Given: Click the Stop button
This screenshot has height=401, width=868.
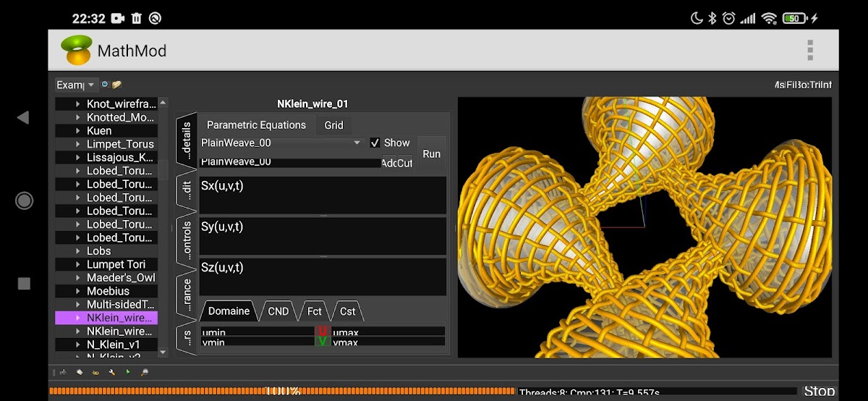Looking at the screenshot, I should pyautogui.click(x=819, y=392).
